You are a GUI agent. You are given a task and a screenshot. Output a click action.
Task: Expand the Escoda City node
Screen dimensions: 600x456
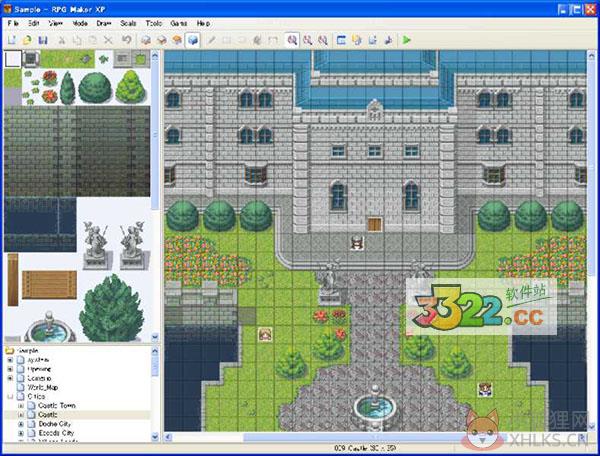21,433
